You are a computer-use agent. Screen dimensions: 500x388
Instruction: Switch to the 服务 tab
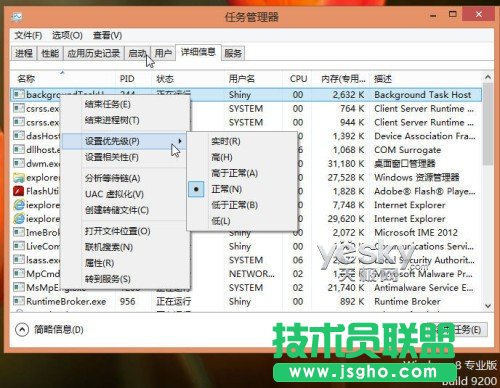coord(233,53)
